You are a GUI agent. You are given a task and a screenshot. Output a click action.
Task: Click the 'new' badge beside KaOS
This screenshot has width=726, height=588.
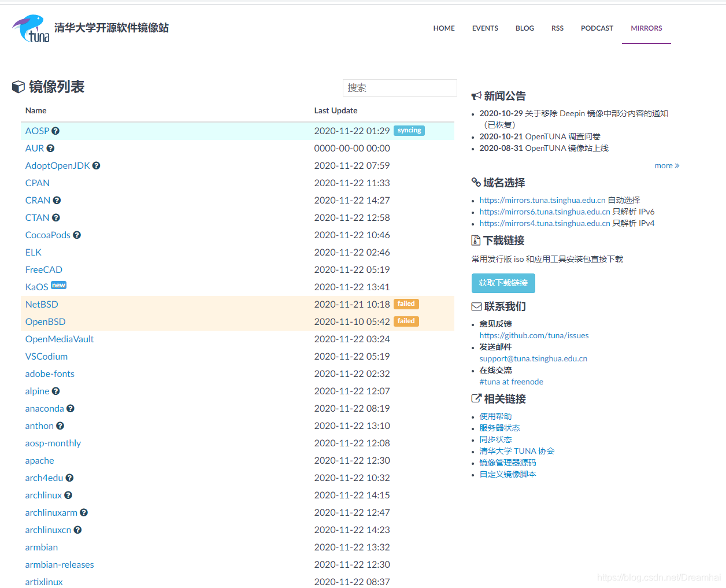[59, 285]
